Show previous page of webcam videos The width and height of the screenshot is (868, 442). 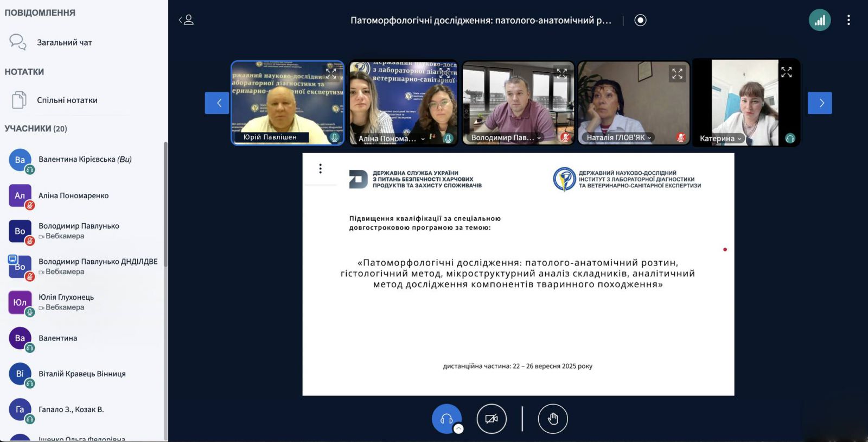point(217,103)
